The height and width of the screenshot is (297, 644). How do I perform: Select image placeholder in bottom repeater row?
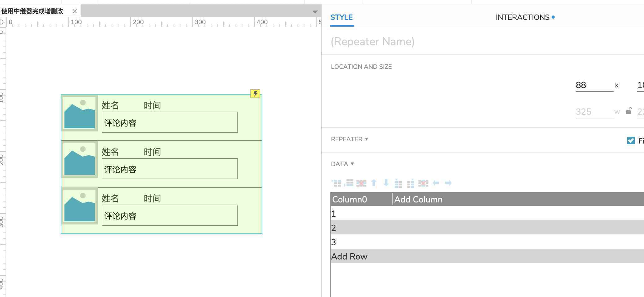pos(80,206)
